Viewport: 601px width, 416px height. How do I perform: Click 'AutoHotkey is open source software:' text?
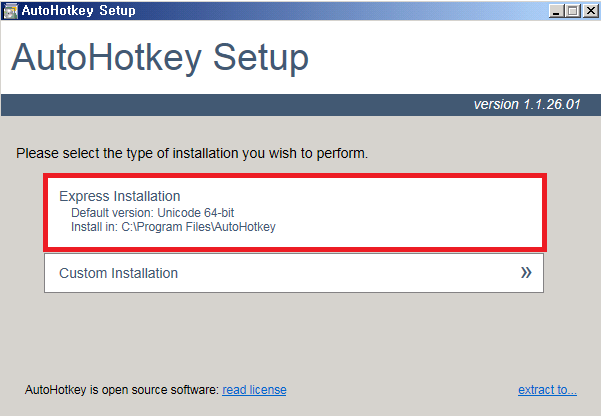click(x=122, y=390)
